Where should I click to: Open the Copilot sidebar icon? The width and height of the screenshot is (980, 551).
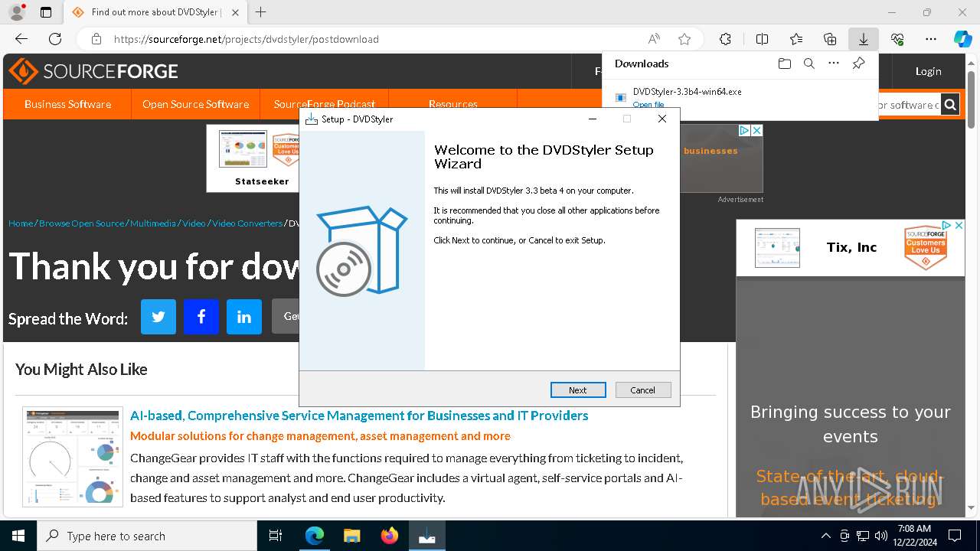pyautogui.click(x=962, y=39)
